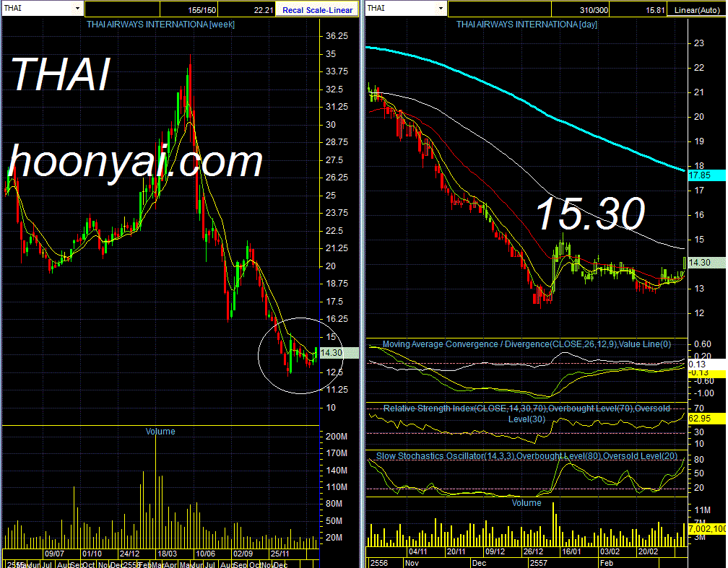Click the 25/11 date on weekly axis

click(x=280, y=554)
